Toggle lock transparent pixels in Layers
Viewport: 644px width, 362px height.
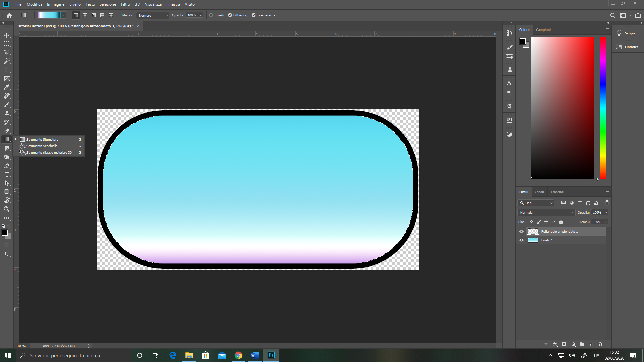pyautogui.click(x=531, y=222)
